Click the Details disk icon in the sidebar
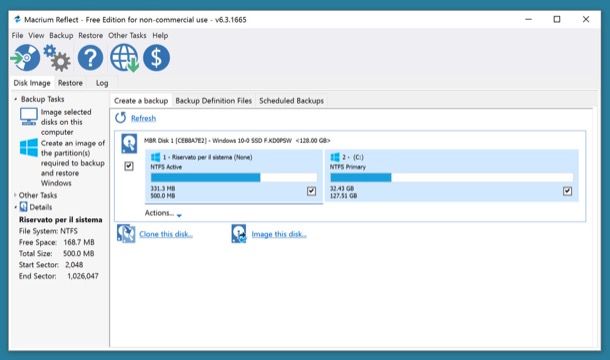Viewport: 610px width, 360px height. click(x=24, y=207)
